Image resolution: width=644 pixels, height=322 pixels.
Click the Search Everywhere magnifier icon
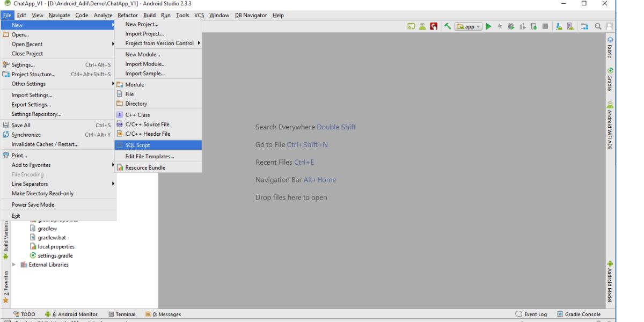[598, 26]
